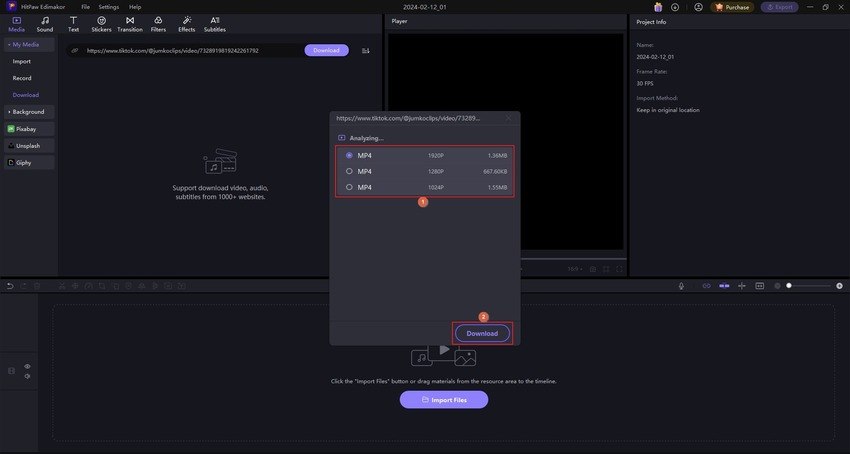
Task: Select Download in the sidebar
Action: pyautogui.click(x=26, y=95)
